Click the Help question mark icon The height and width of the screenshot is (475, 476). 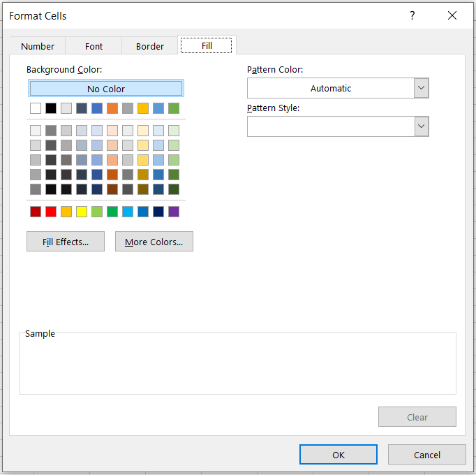click(x=412, y=15)
